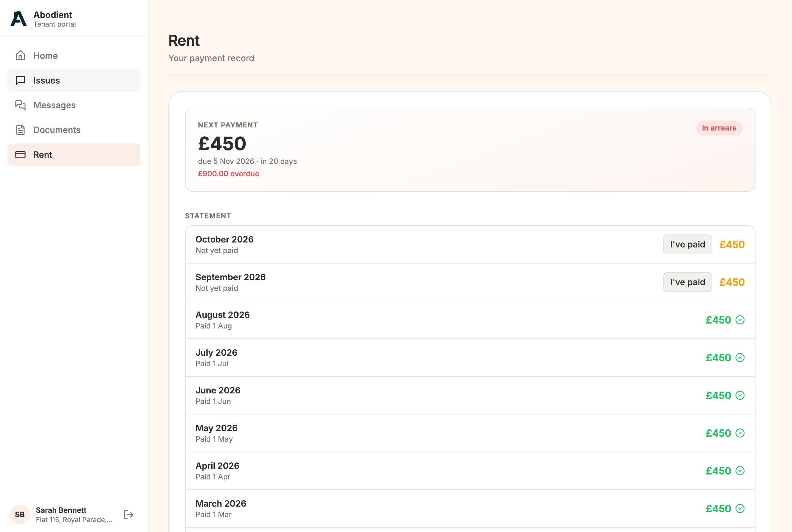Click the Home house icon
Screen dimensions: 792x532
[20, 55]
